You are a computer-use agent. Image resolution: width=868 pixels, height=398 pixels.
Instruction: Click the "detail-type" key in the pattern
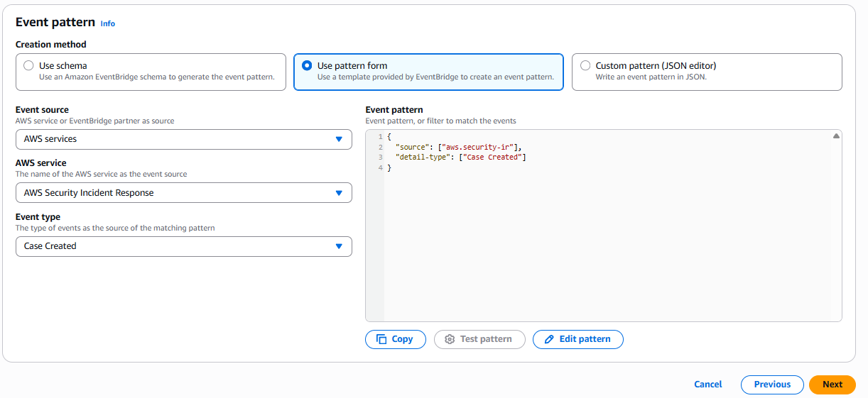[424, 157]
